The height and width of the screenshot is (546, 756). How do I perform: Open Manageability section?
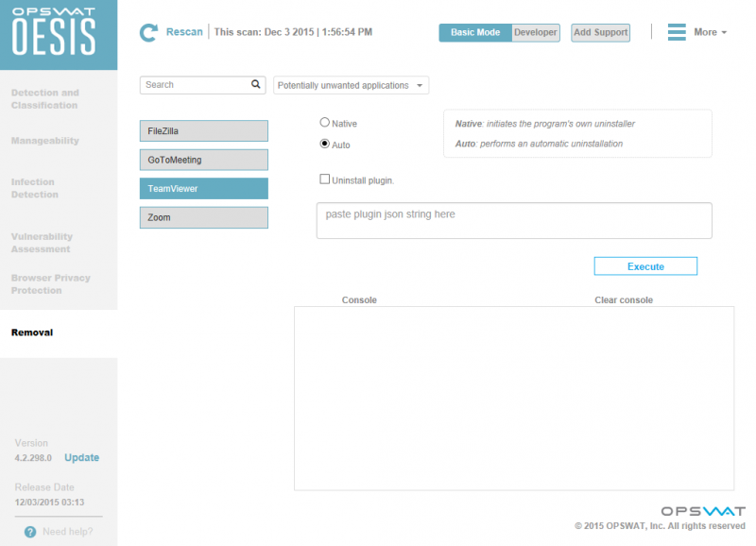click(44, 141)
